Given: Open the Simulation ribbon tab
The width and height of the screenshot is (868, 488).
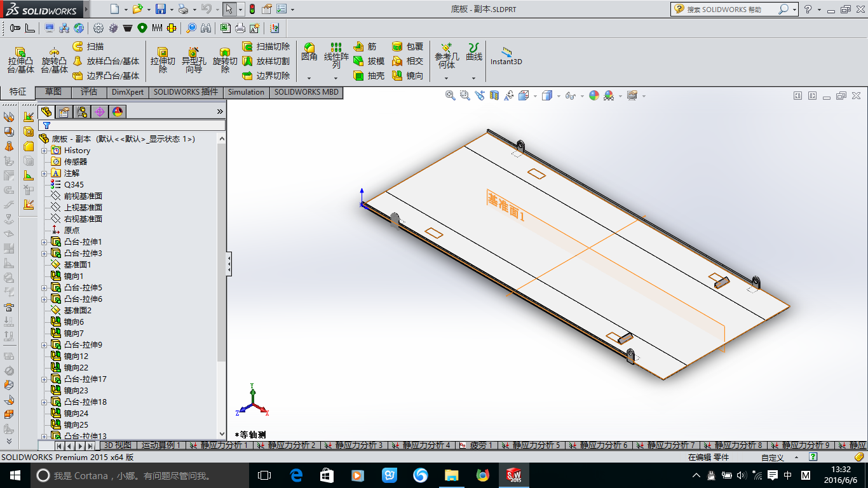Looking at the screenshot, I should 246,92.
